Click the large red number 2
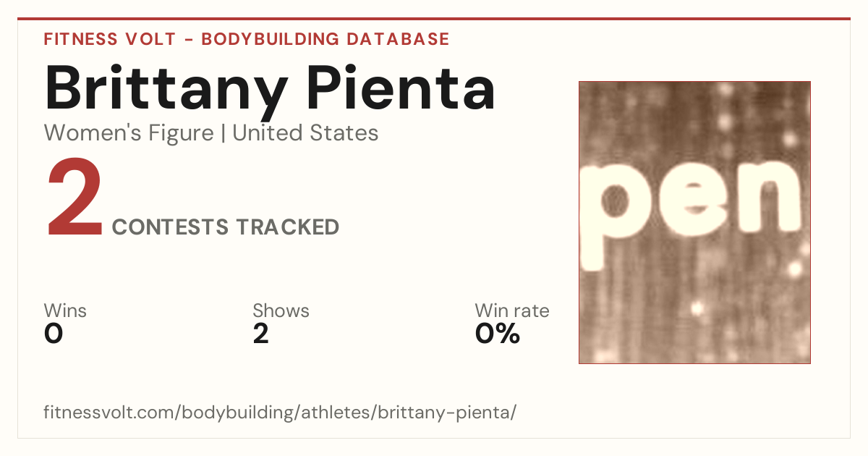 [x=75, y=199]
